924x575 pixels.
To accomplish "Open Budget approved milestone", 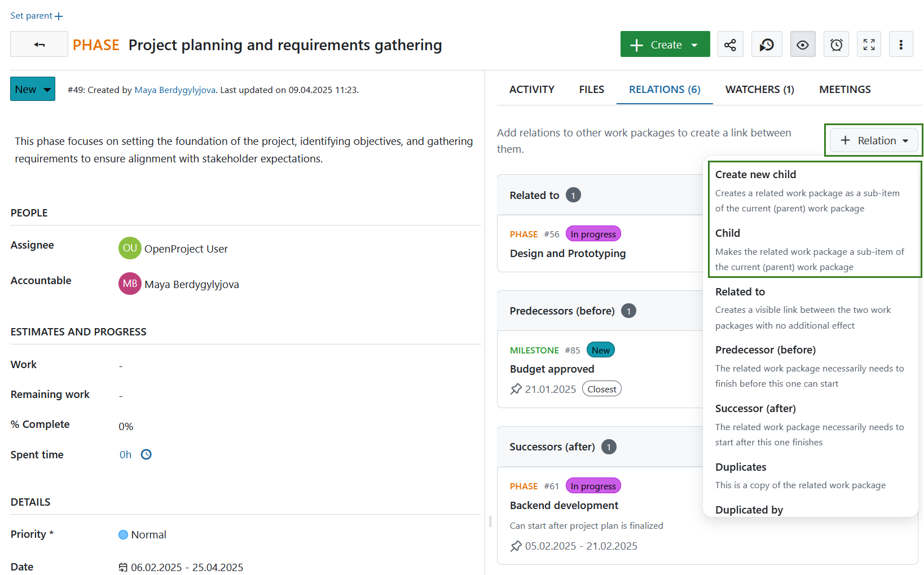I will point(552,369).
